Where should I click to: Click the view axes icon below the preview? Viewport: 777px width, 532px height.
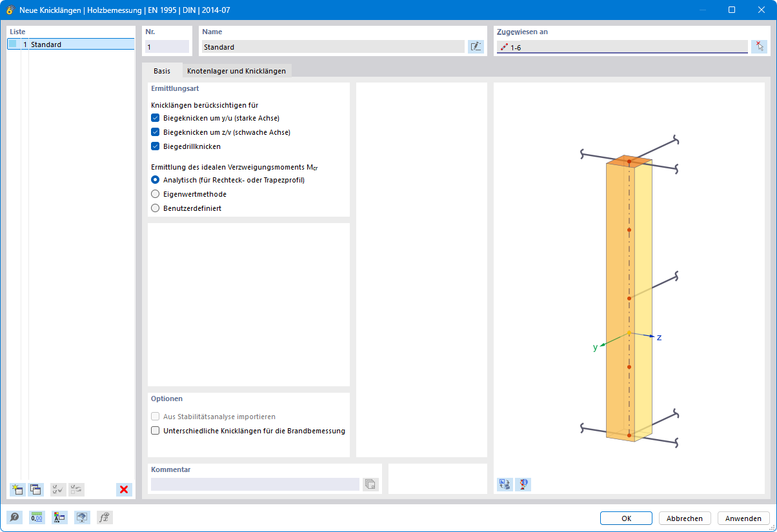coord(505,484)
